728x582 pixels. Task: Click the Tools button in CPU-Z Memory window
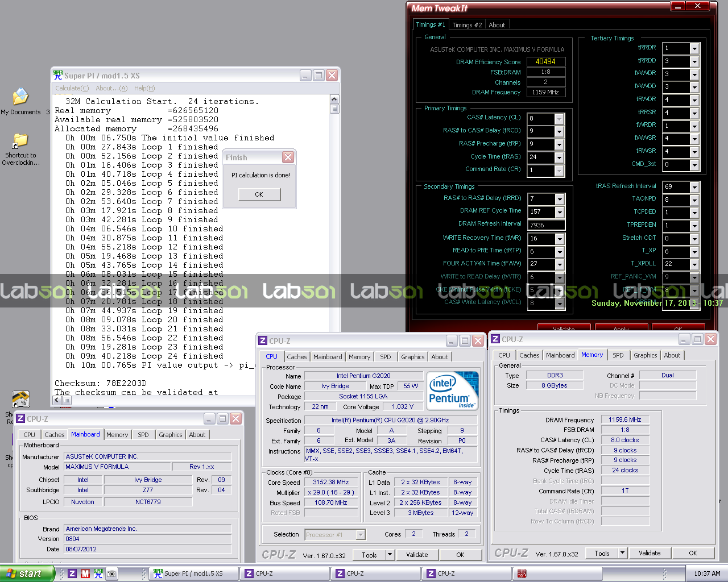tap(602, 553)
